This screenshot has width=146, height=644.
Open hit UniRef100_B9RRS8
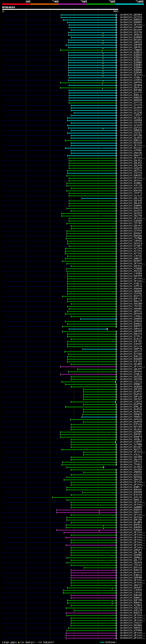(x=131, y=20)
